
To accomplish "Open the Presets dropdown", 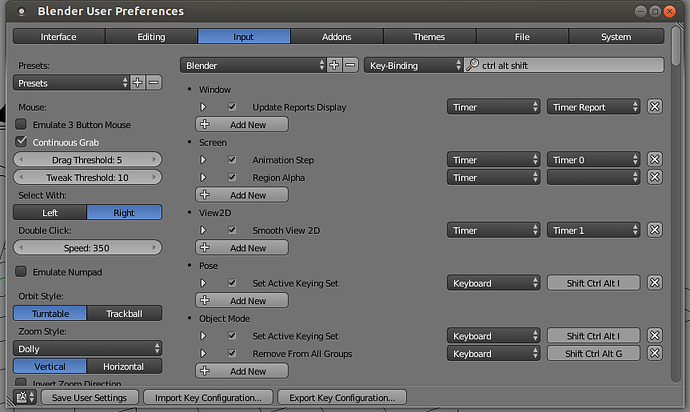I will [71, 83].
